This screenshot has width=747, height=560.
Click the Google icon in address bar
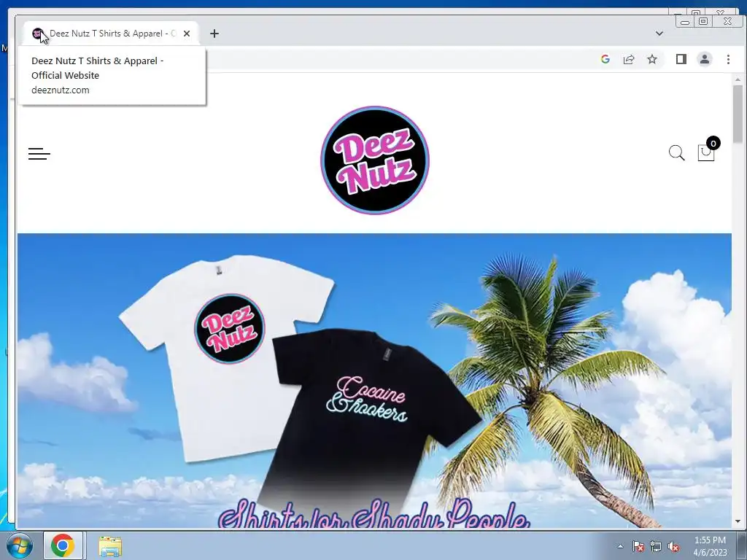605,59
